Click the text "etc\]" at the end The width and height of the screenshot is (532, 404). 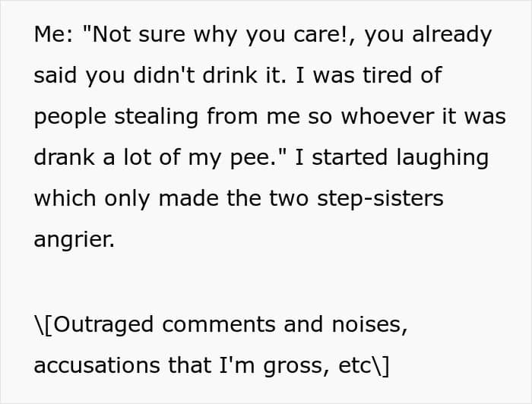pos(364,366)
